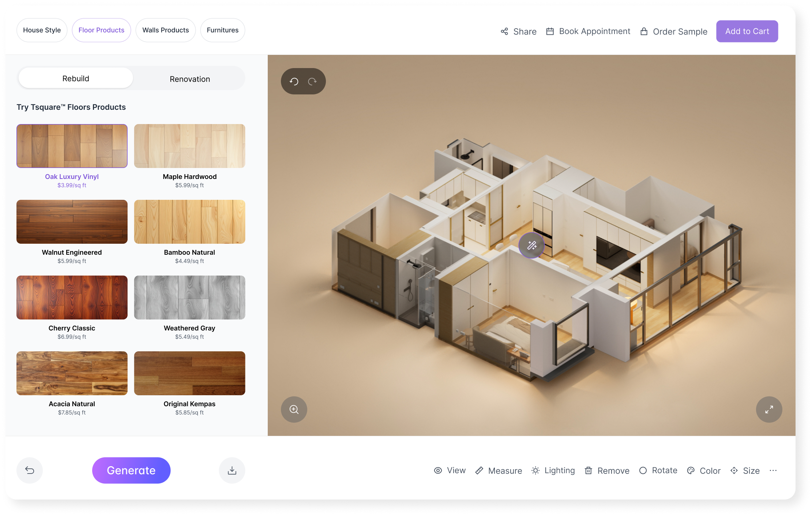Switch to Renovation mode
The width and height of the screenshot is (812, 516).
click(x=190, y=79)
